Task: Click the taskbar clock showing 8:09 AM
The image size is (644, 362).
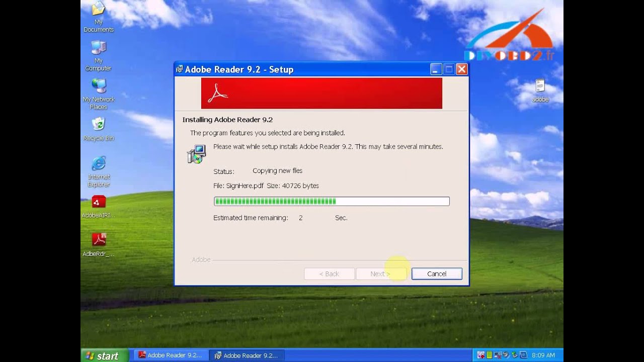Action: 543,355
